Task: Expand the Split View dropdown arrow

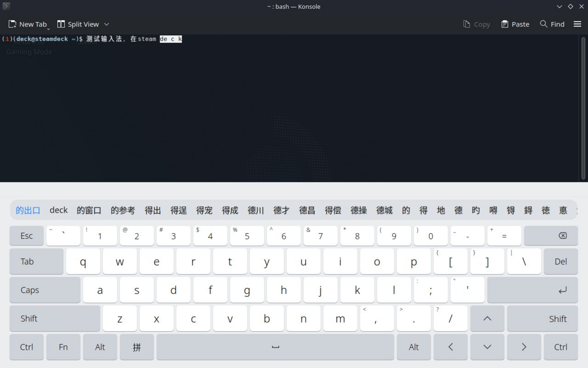Action: pyautogui.click(x=107, y=24)
